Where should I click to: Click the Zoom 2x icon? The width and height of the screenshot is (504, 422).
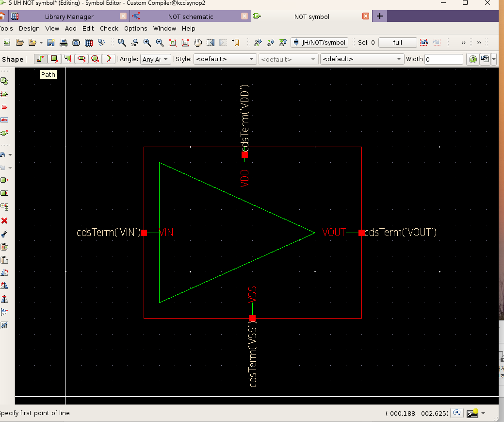(135, 42)
